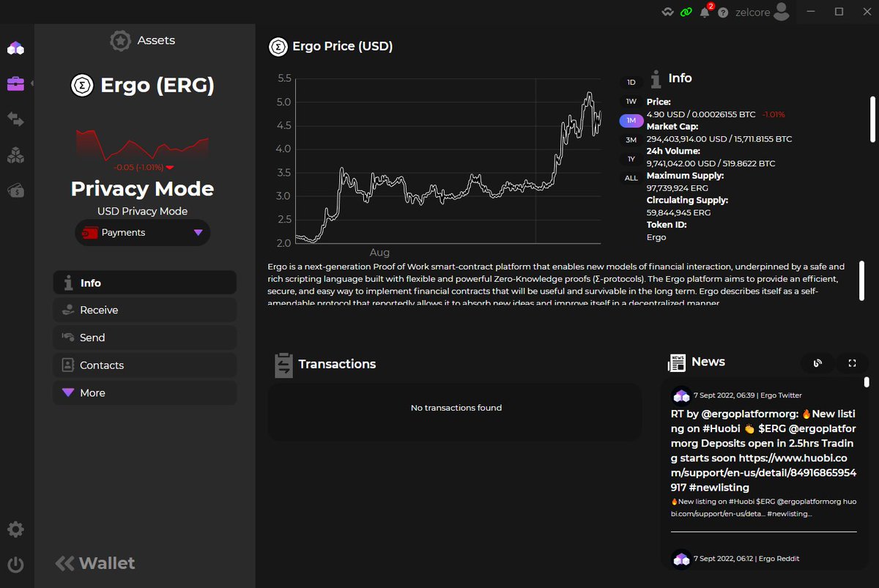Go back to Wallet
This screenshot has width=879, height=588.
(95, 563)
